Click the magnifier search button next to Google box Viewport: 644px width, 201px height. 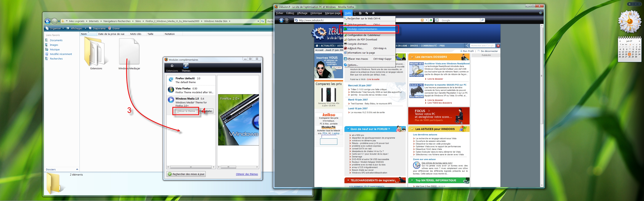[482, 20]
